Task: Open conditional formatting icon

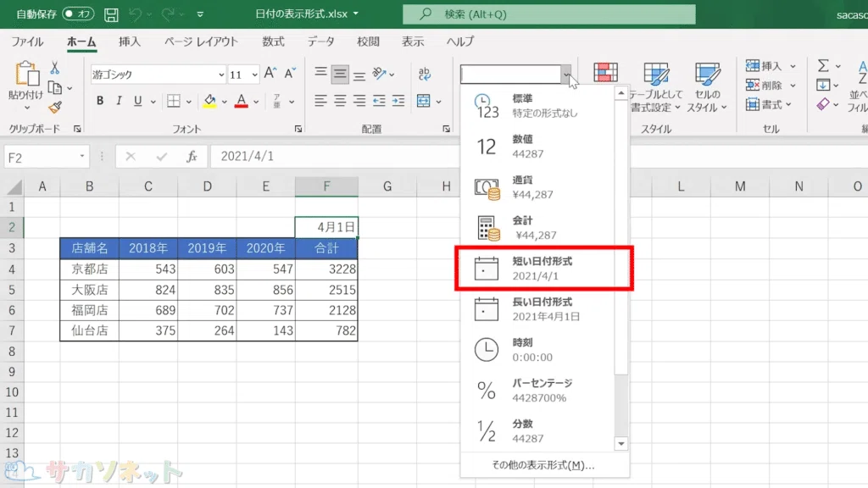Action: click(x=605, y=73)
